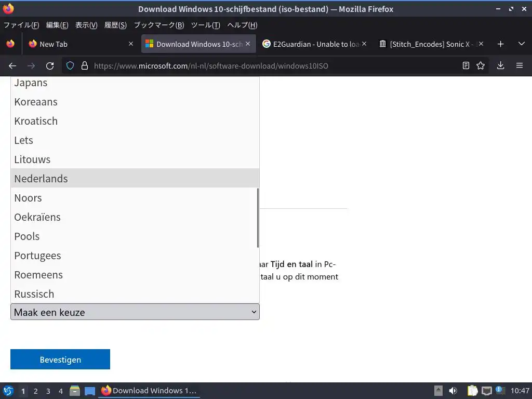
Task: Collapse the Maak een keuze dropdown
Action: tap(135, 312)
